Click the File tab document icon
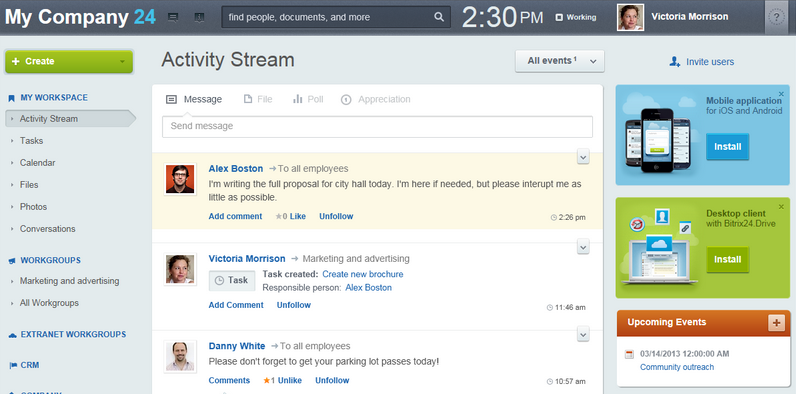The width and height of the screenshot is (802, 394). point(248,99)
